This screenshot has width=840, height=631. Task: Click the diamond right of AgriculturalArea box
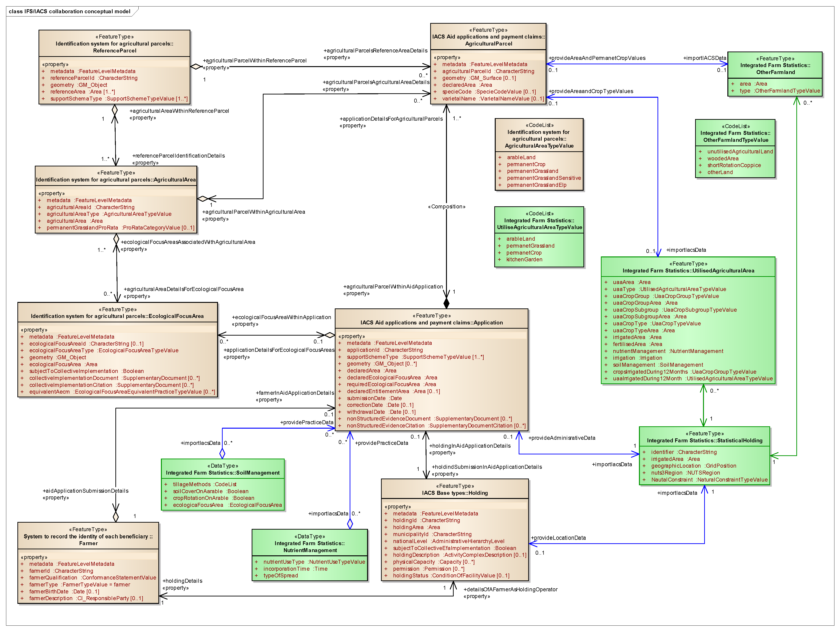click(x=202, y=199)
